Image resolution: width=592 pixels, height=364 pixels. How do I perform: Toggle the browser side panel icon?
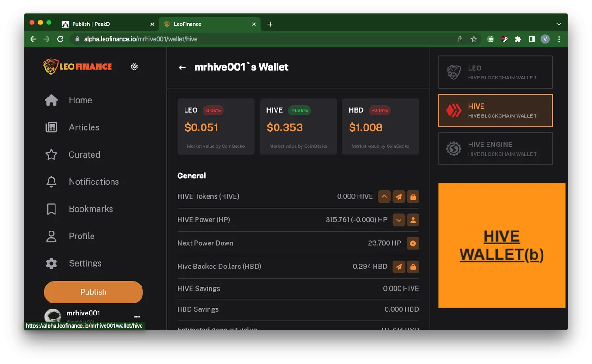point(531,39)
